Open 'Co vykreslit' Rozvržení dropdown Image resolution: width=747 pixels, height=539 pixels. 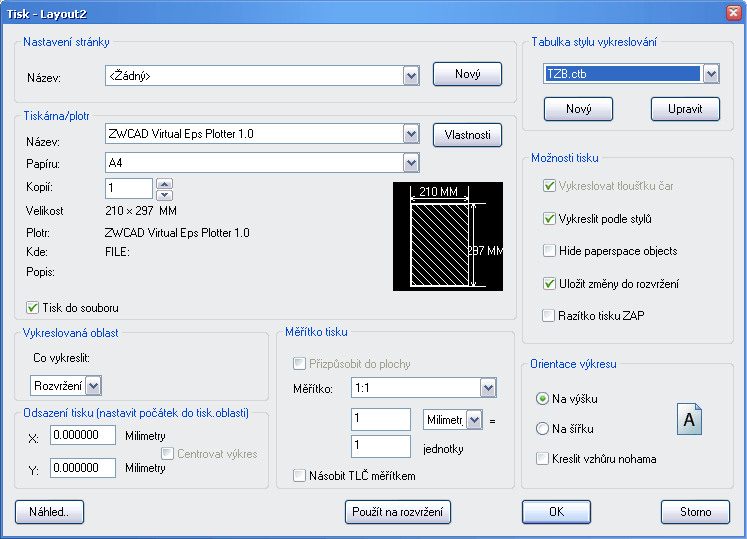coord(93,385)
